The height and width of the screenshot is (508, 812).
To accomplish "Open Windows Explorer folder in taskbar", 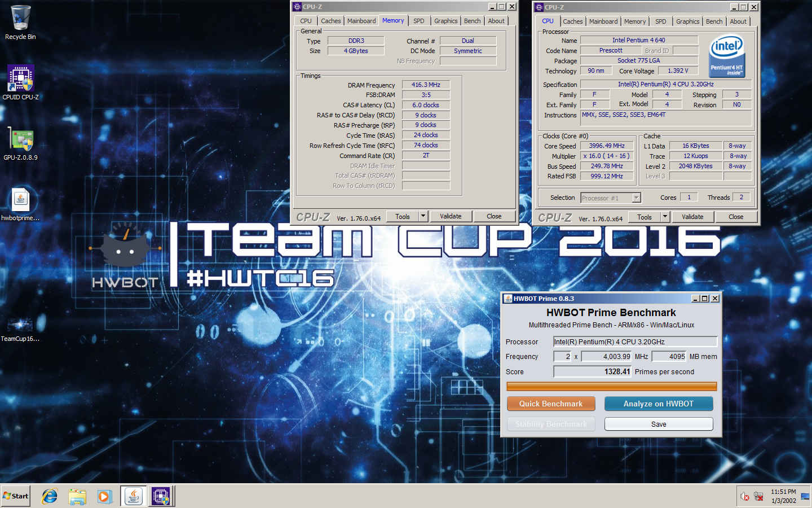I will coord(77,496).
